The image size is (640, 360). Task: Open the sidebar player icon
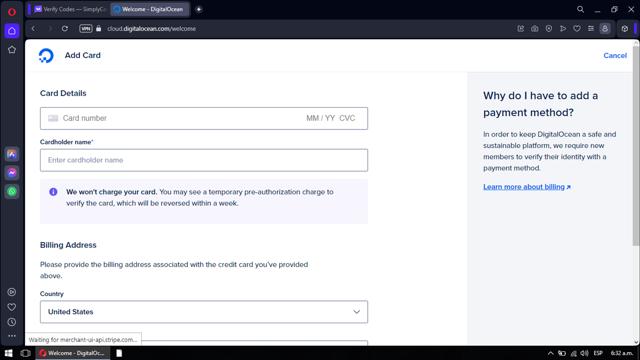[12, 292]
